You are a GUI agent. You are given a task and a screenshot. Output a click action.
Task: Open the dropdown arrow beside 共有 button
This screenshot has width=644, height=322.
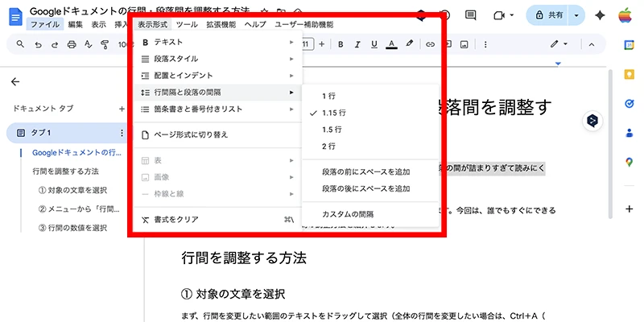coord(576,15)
